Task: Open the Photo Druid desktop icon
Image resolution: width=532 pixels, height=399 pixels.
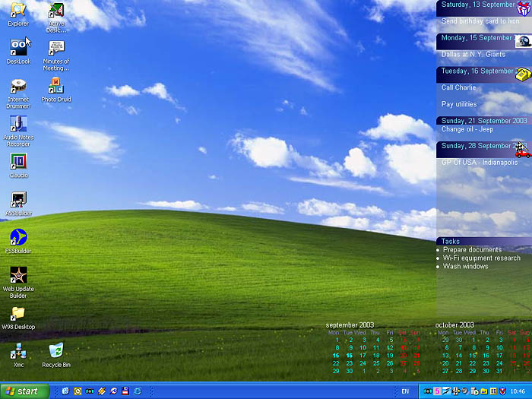Action: pos(56,90)
